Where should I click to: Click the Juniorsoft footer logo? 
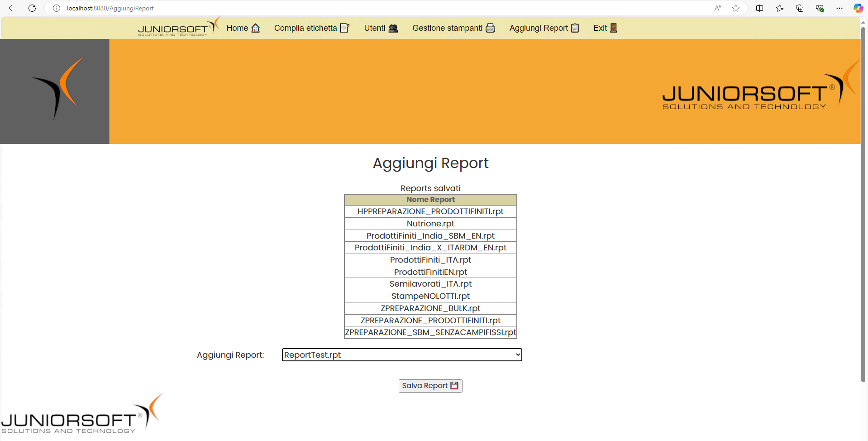click(82, 413)
